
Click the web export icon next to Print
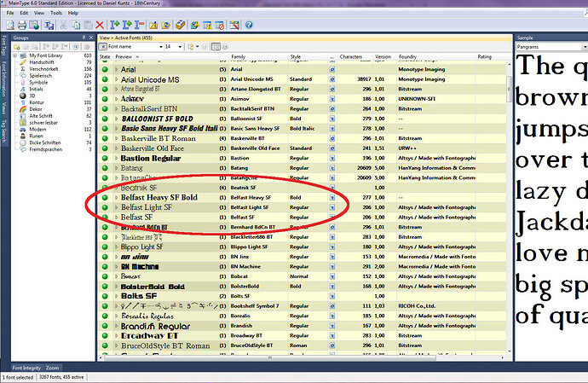click(x=34, y=25)
